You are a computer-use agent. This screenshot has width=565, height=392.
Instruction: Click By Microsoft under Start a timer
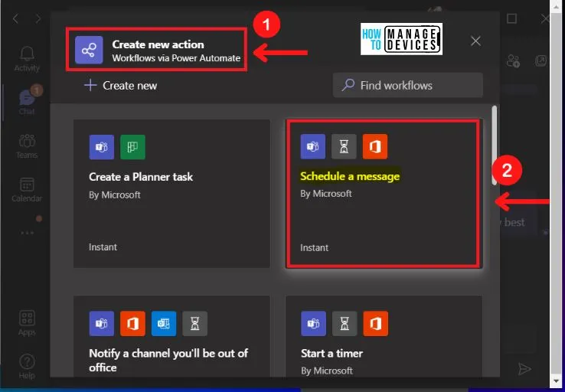(x=327, y=371)
